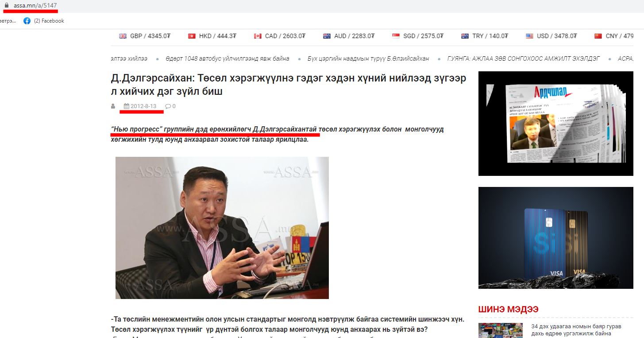This screenshot has width=644, height=338.
Task: Open ticker news about Б.Өлзийсайхан
Action: [x=368, y=58]
